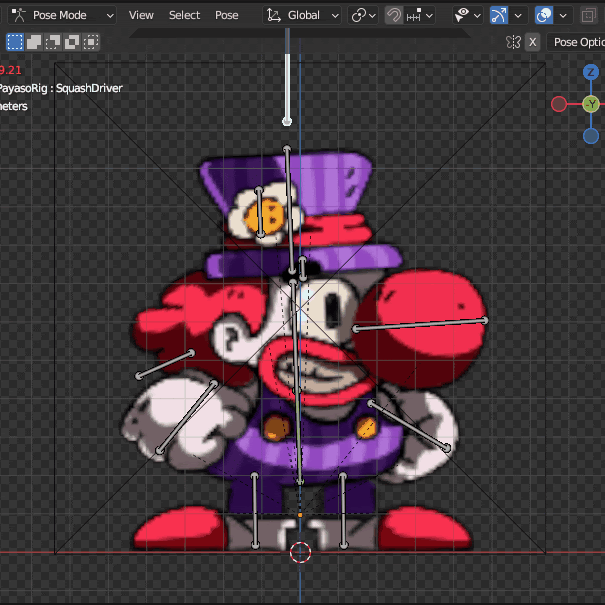
Task: Open the Pose Options popover
Action: tap(578, 42)
